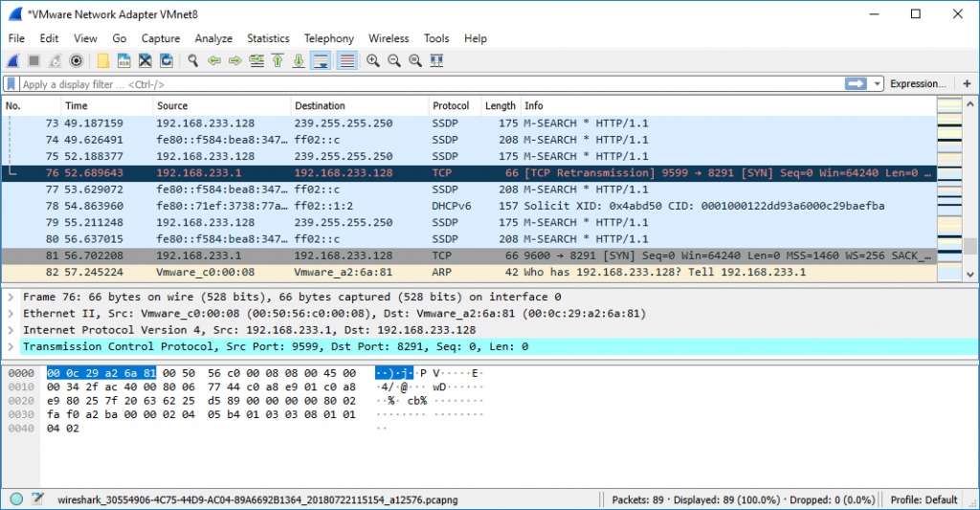Open the Analyze menu
This screenshot has width=980, height=510.
(x=213, y=38)
